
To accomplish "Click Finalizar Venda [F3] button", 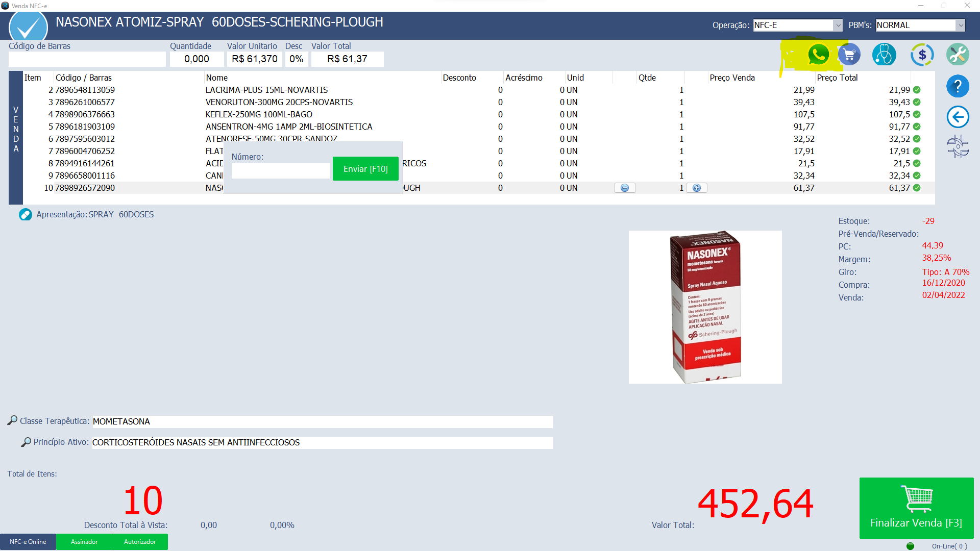I will click(x=916, y=508).
